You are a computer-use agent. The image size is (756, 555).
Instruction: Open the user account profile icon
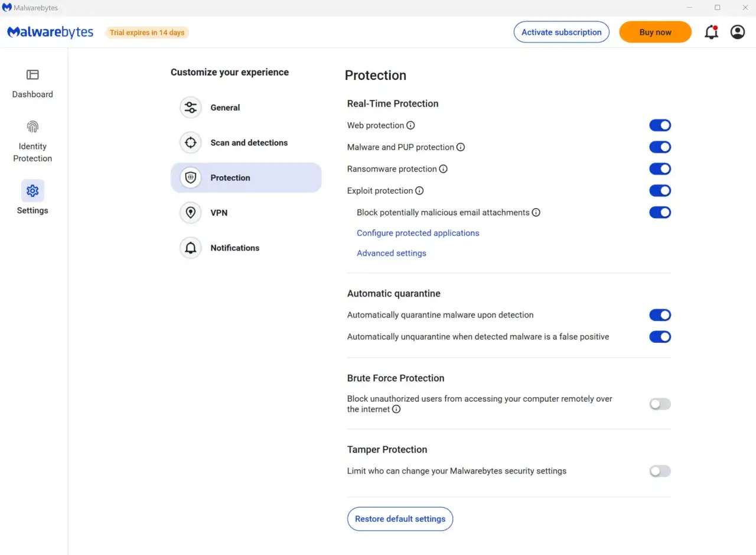tap(738, 32)
